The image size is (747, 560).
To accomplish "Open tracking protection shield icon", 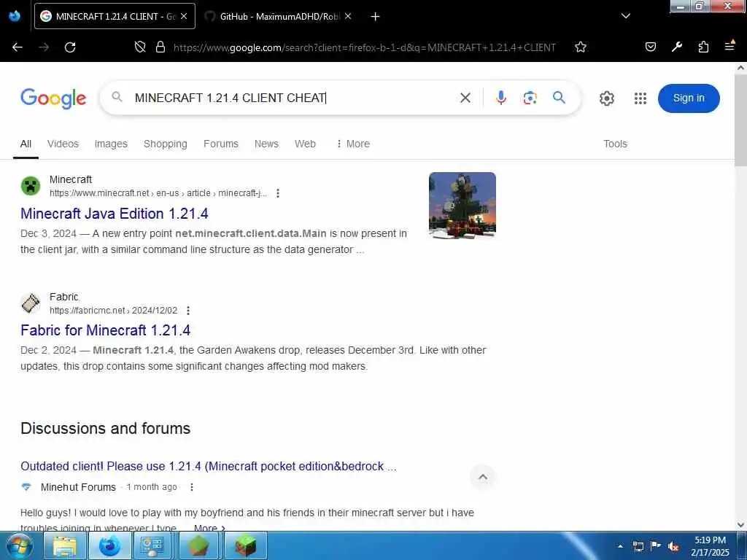I will [139, 47].
